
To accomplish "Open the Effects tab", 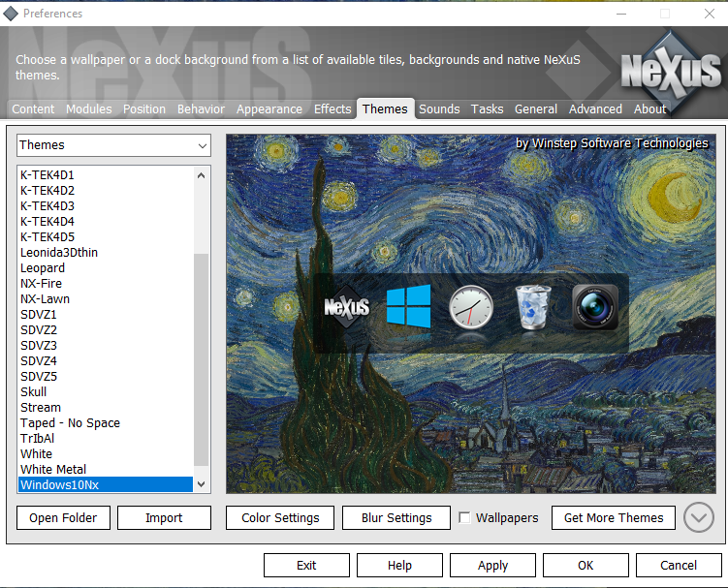I will coord(332,109).
